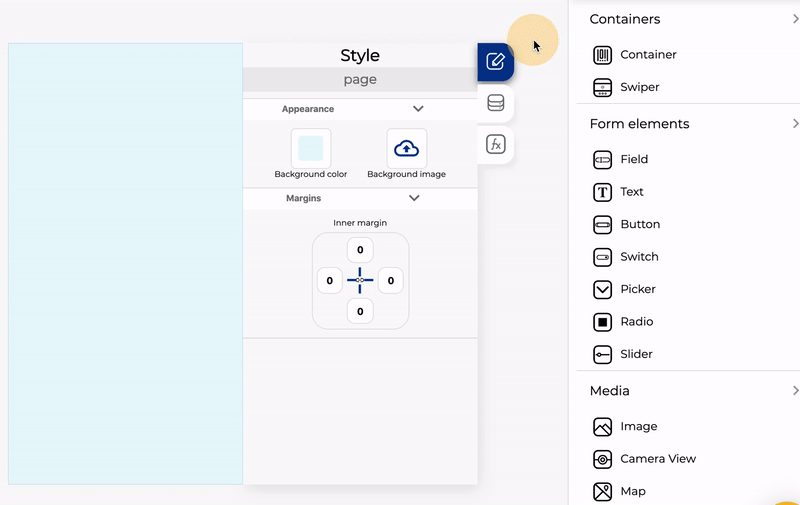Select the Image component icon
The height and width of the screenshot is (505, 800).
603,427
